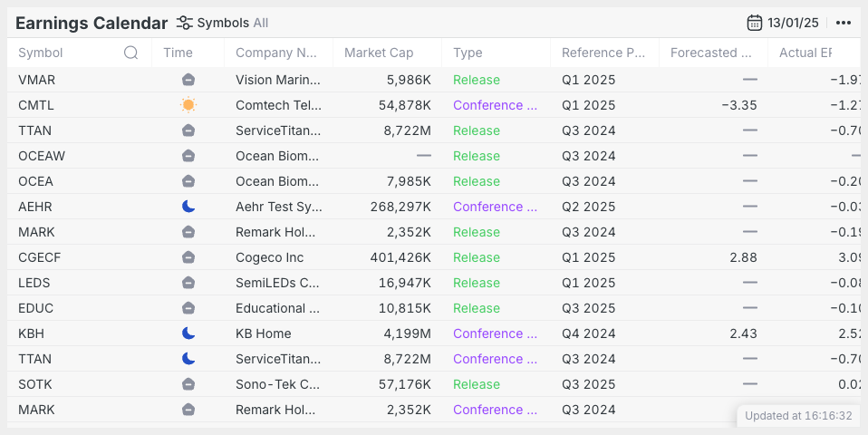Click the Release type link for CGECF
Screen dimensions: 868x435
477,257
